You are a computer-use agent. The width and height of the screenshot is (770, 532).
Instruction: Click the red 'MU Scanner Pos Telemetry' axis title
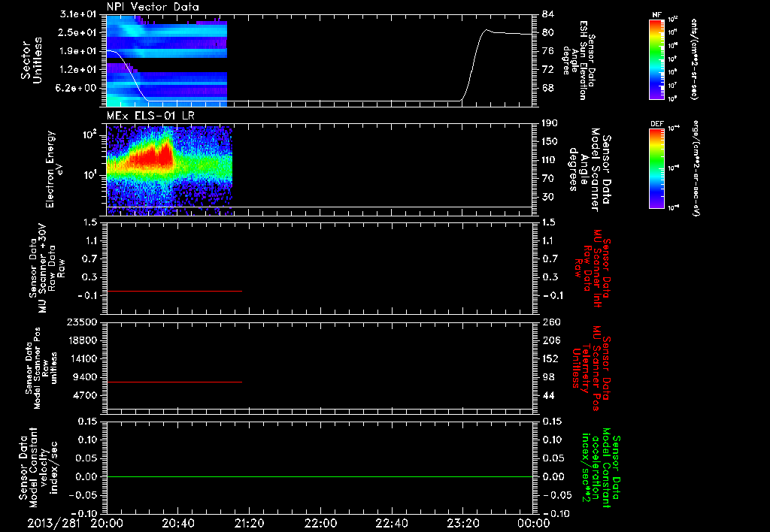point(591,368)
